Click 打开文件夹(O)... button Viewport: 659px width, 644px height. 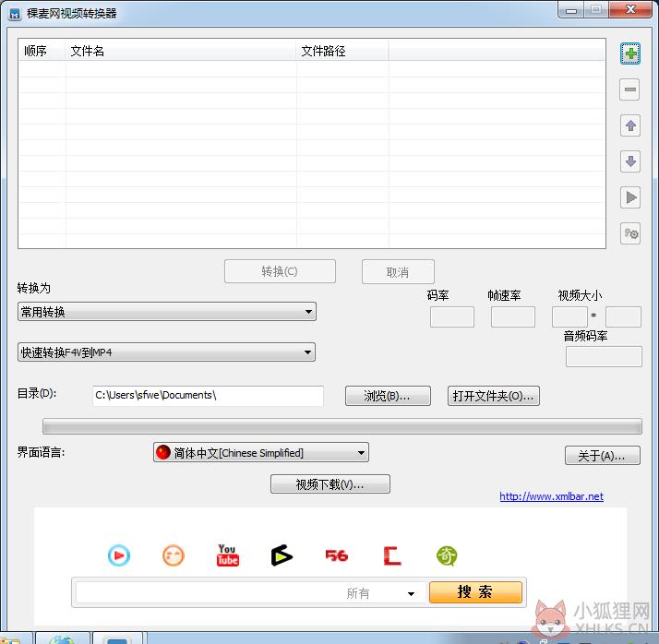494,396
